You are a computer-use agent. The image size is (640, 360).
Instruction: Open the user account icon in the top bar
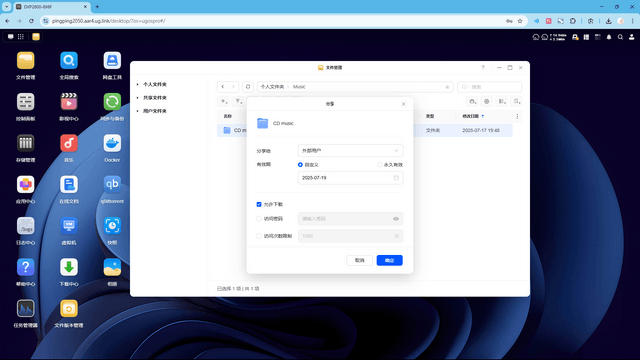tap(631, 37)
